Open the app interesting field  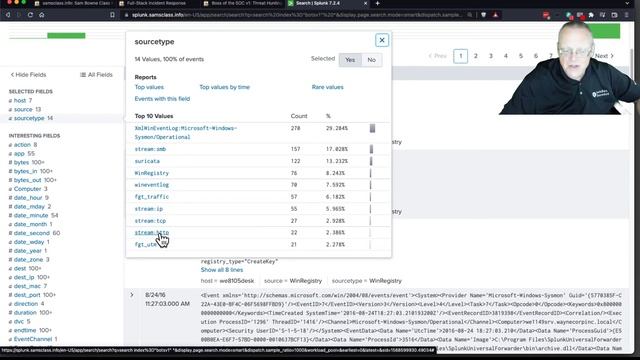point(19,154)
